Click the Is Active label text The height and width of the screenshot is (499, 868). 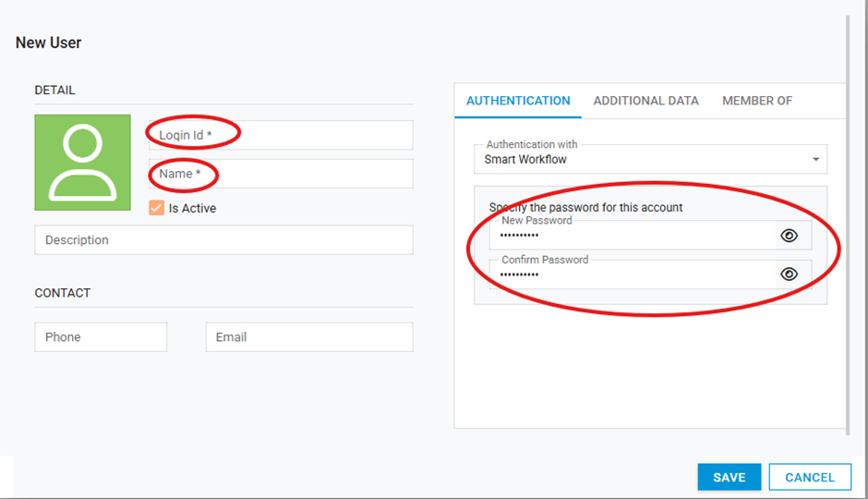tap(192, 209)
